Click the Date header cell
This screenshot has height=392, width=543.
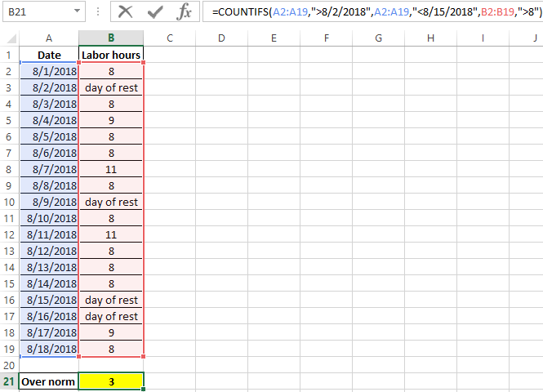pyautogui.click(x=49, y=55)
